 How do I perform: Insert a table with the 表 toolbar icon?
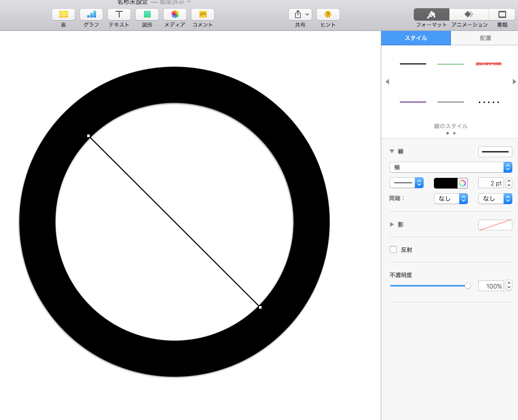click(x=63, y=14)
